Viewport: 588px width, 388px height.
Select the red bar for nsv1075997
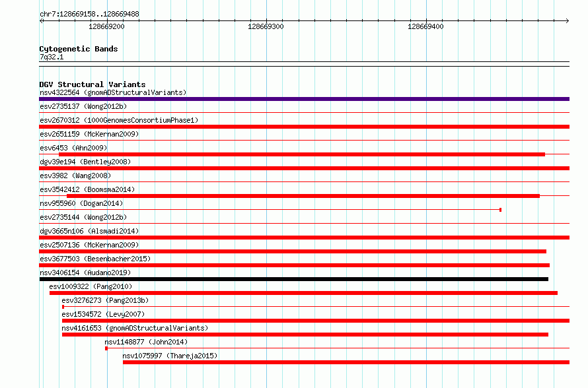coord(346,362)
